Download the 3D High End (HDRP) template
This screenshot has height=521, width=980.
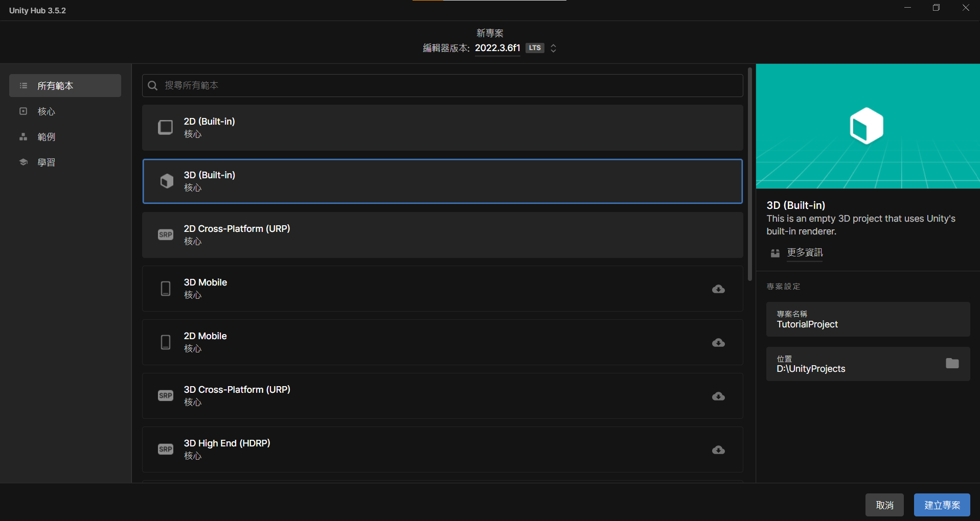(x=718, y=450)
